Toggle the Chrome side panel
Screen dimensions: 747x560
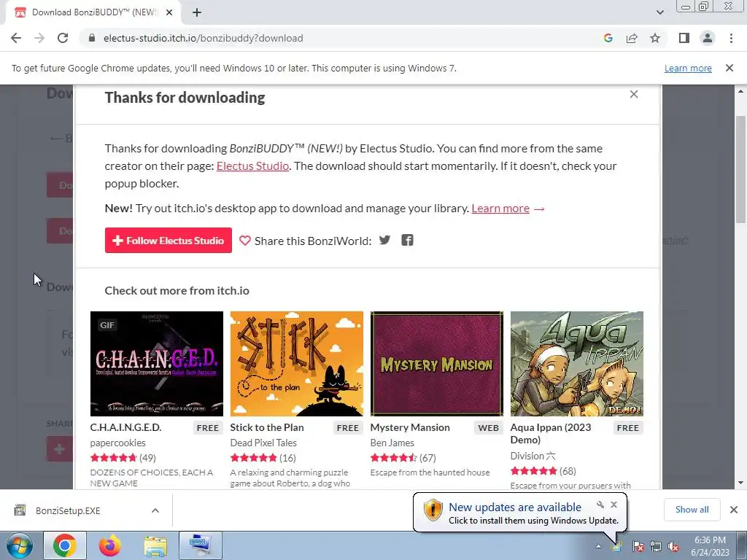click(684, 38)
